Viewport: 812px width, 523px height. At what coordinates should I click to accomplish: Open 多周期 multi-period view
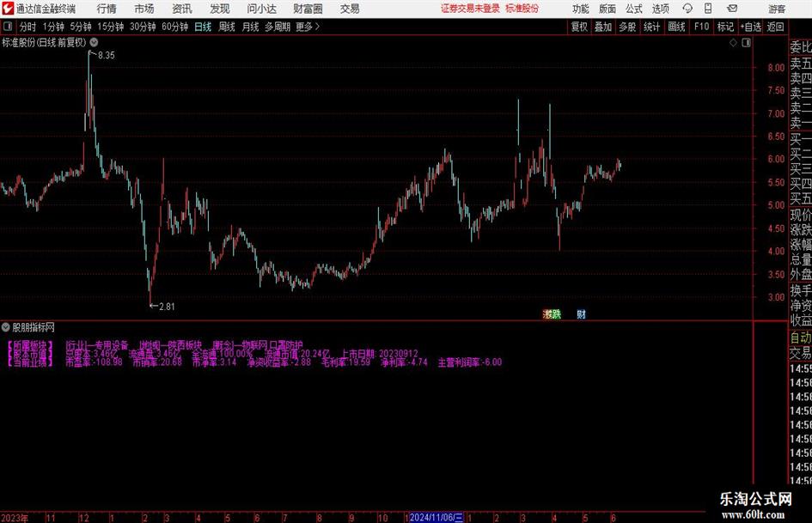click(x=278, y=27)
